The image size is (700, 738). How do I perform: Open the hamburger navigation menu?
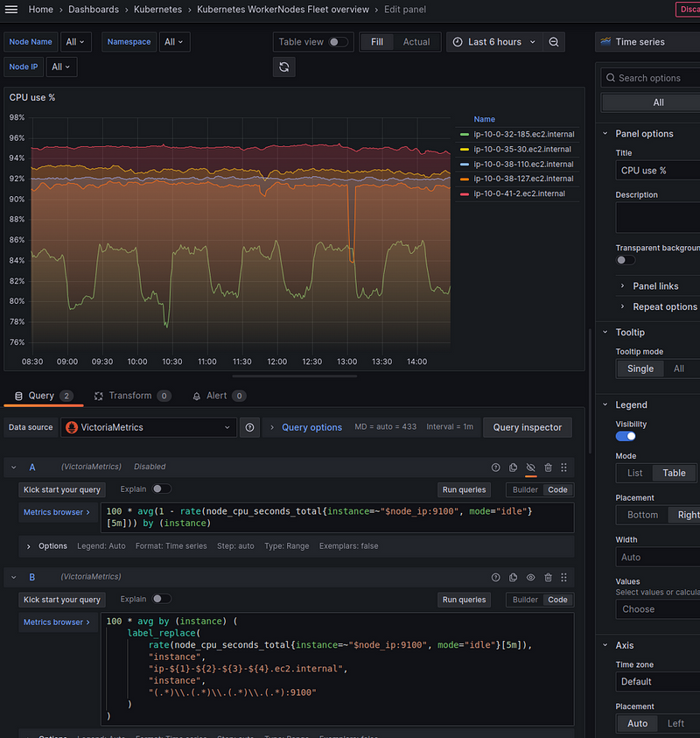pyautogui.click(x=12, y=10)
